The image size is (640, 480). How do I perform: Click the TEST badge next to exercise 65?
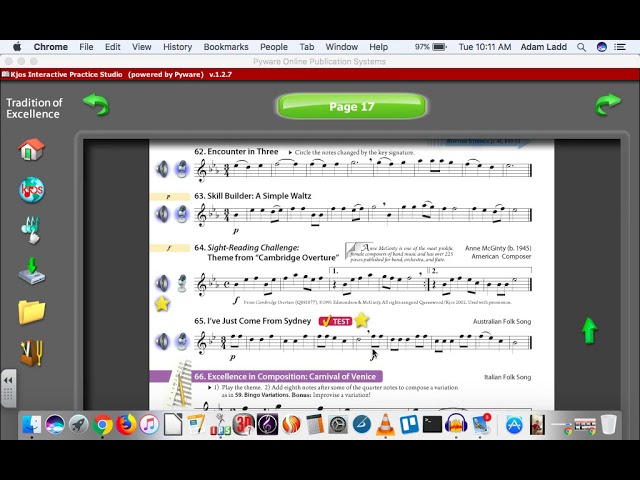335,321
